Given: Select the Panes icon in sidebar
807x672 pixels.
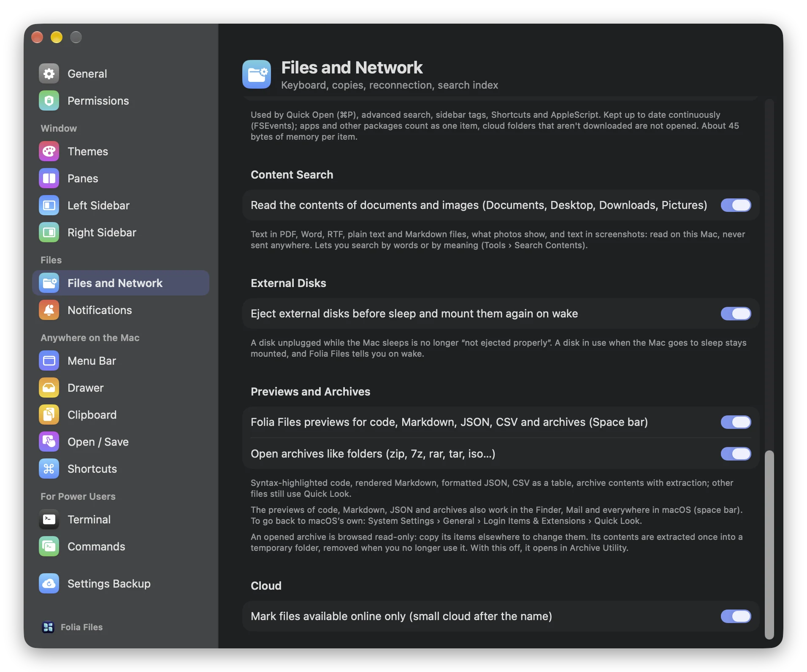Looking at the screenshot, I should pyautogui.click(x=49, y=179).
